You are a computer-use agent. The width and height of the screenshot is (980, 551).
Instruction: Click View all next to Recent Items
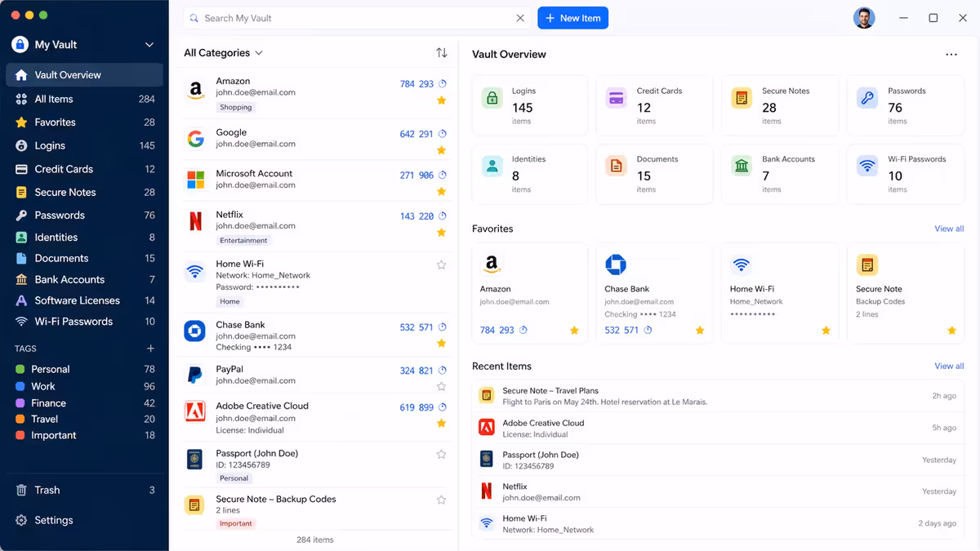(x=949, y=366)
